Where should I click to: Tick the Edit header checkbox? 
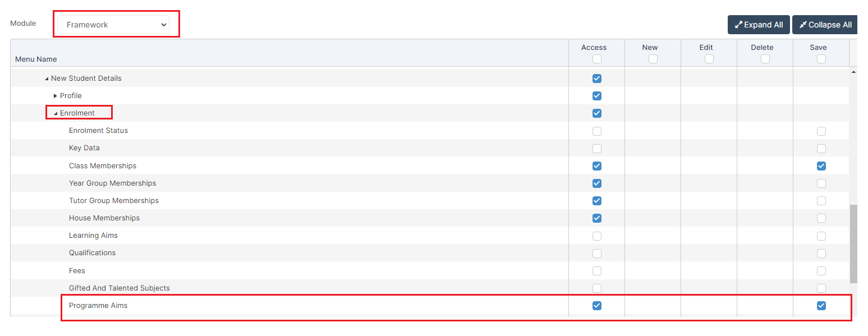[709, 59]
